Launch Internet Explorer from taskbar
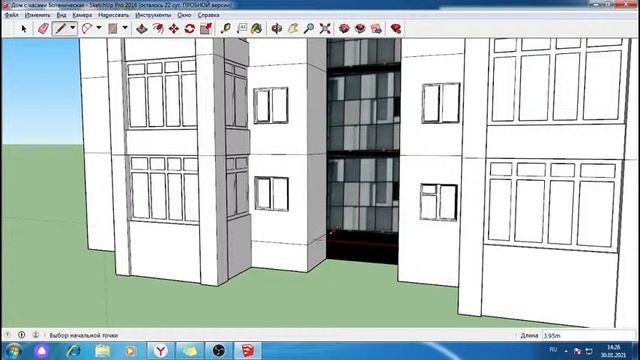Viewport: 640px width, 360px height. (73, 351)
